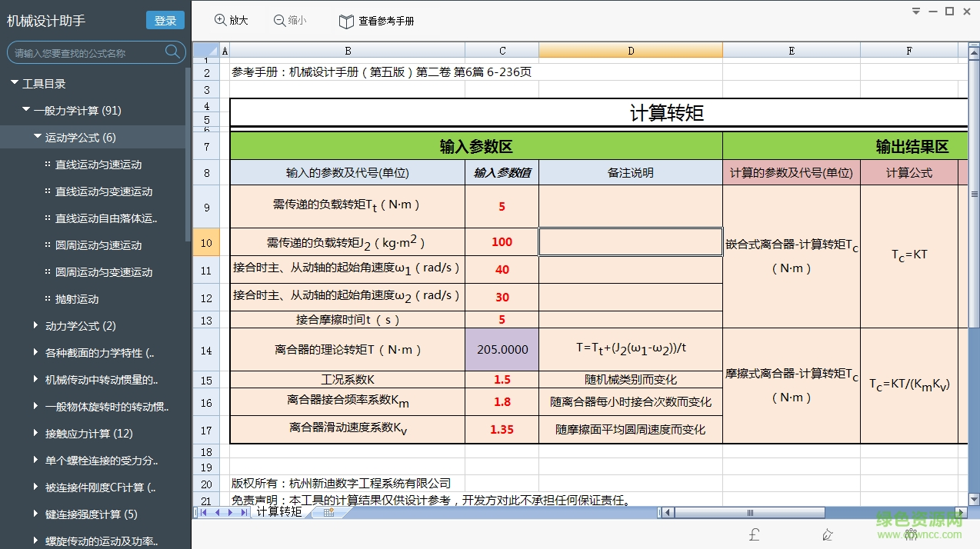Click the search magnifier icon
The image size is (980, 549).
click(x=171, y=52)
